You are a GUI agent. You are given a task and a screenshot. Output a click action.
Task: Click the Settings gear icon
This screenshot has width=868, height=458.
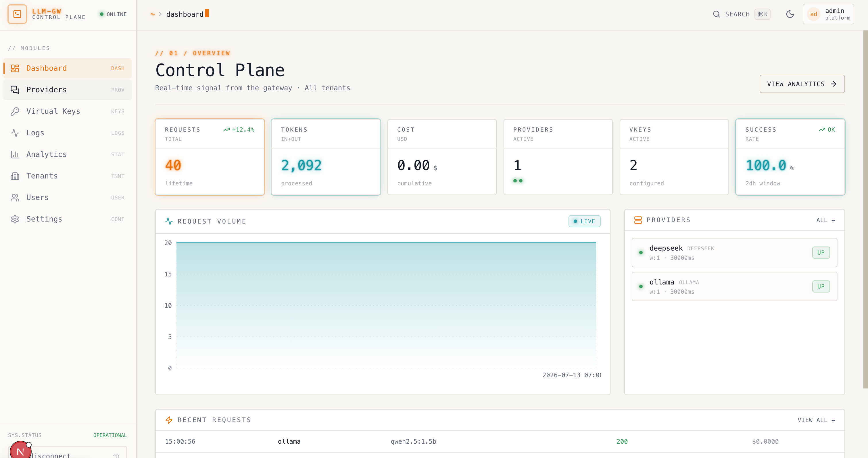(15, 219)
